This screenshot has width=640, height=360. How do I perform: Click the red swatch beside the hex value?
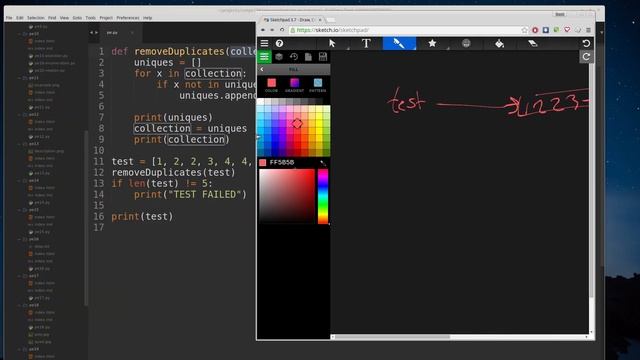[x=263, y=162]
